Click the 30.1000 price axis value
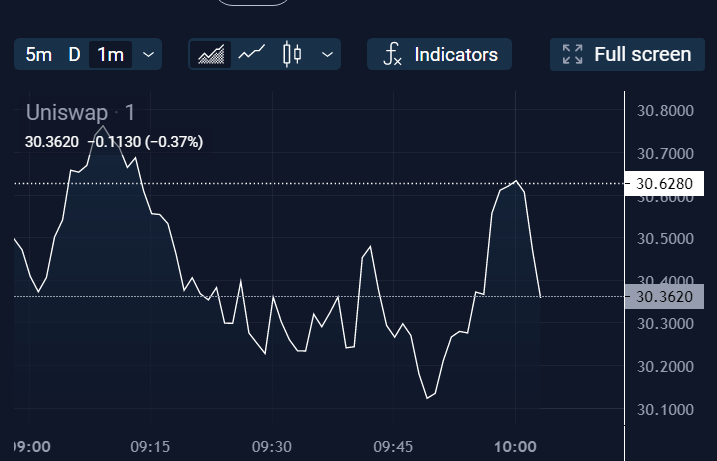Viewport: 717px width, 461px height. (x=665, y=410)
